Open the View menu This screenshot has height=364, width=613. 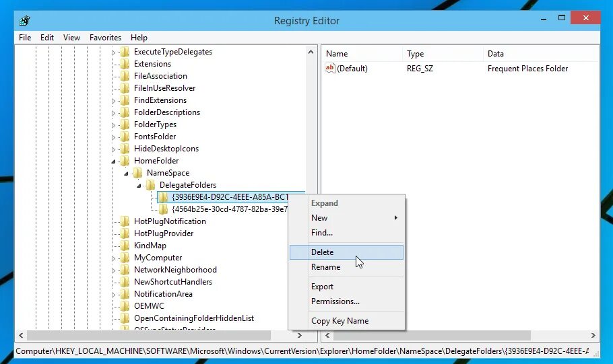(71, 38)
